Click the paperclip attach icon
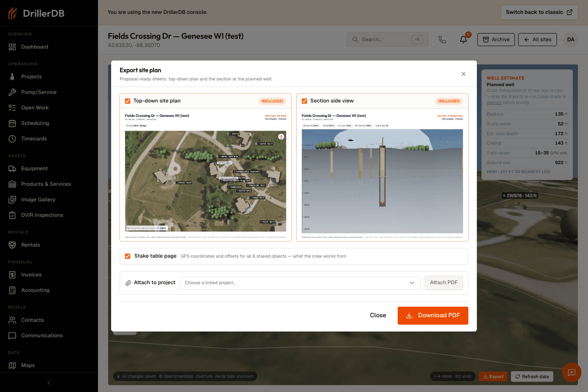 pyautogui.click(x=128, y=283)
